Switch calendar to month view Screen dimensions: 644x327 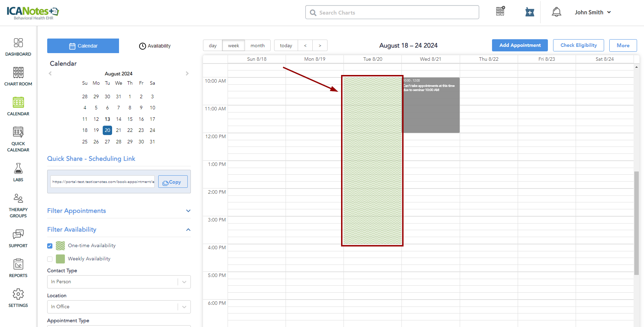click(257, 45)
